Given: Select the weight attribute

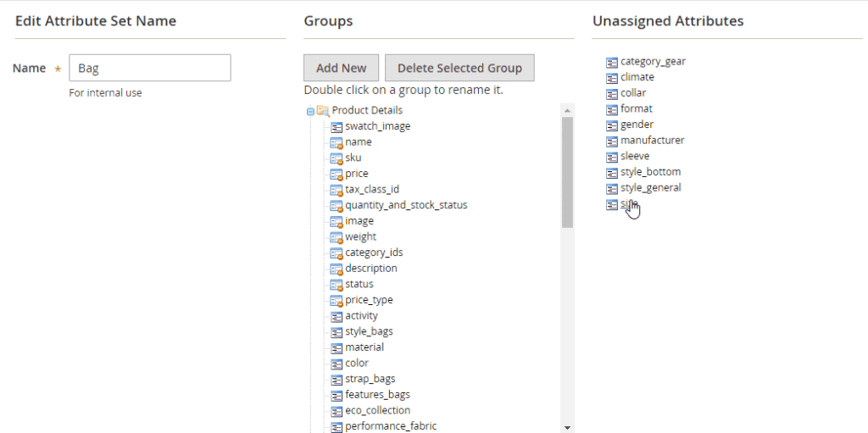Looking at the screenshot, I should [x=360, y=236].
